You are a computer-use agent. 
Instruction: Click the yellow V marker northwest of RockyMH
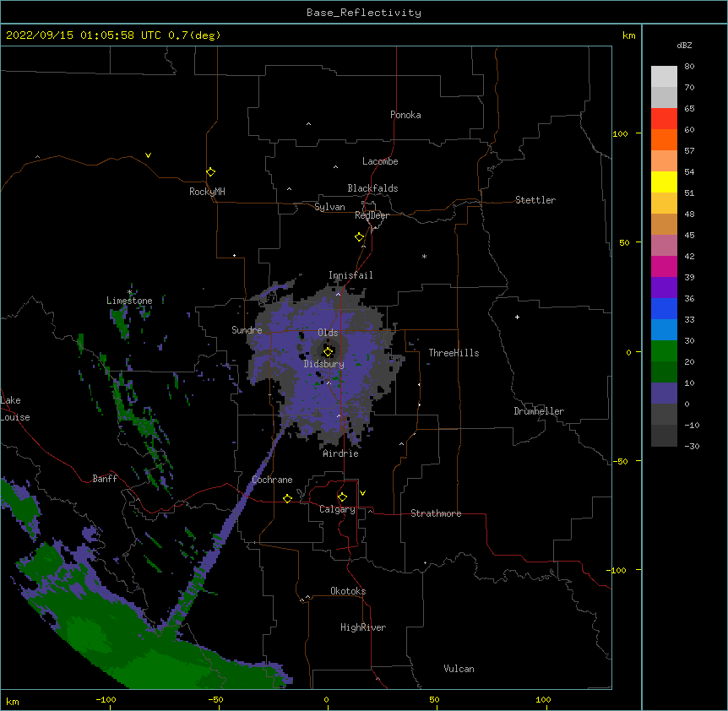(148, 155)
